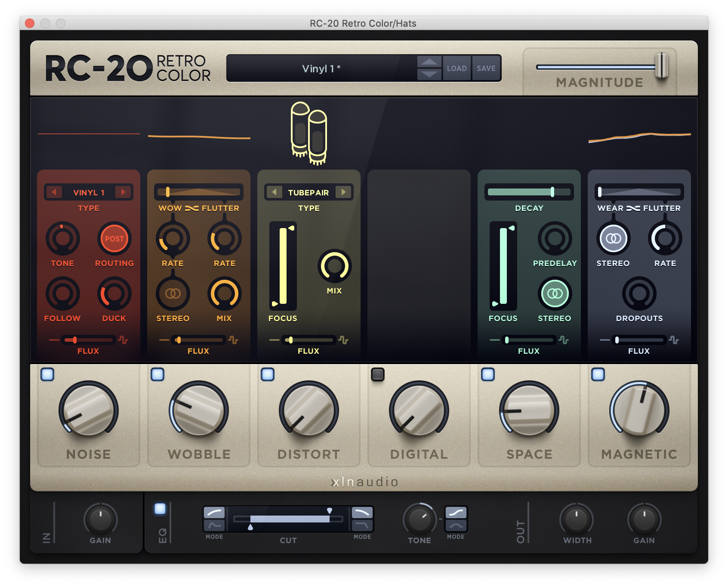Click the Rate knob in the Magnetic module
728x587 pixels.
pos(665,238)
